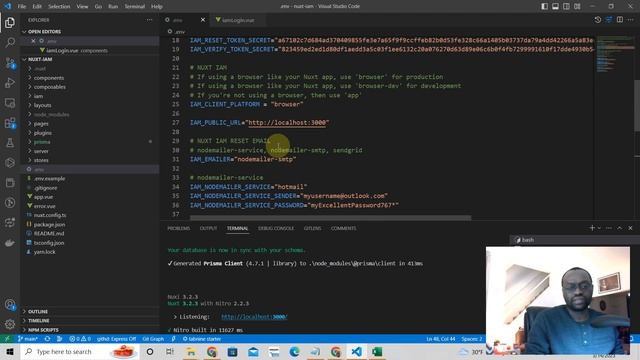Collapse the NUXT-IAM project section
The height and width of the screenshot is (360, 640).
[x=40, y=59]
